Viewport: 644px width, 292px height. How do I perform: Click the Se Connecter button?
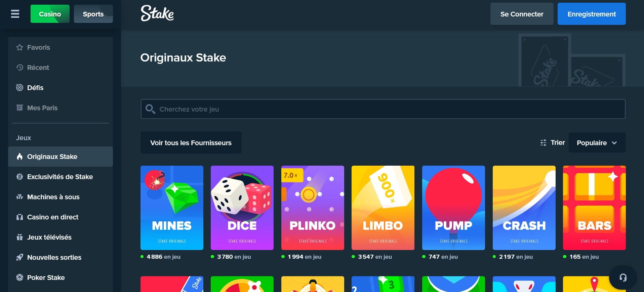(522, 14)
